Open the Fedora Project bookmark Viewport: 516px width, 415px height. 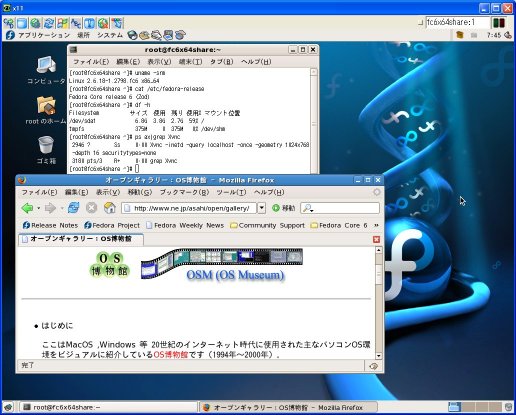pos(112,226)
